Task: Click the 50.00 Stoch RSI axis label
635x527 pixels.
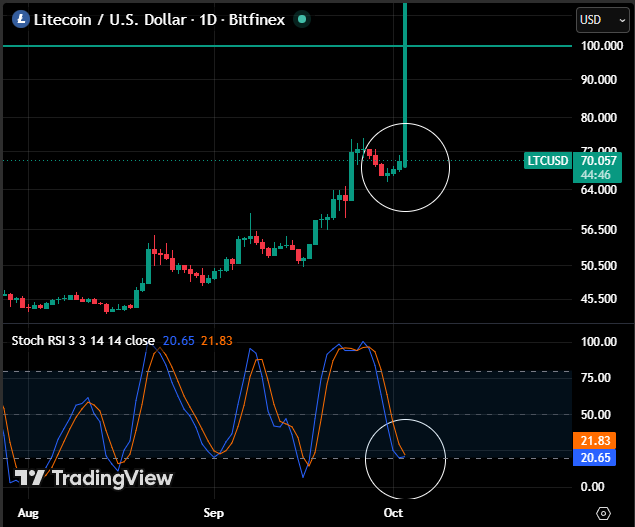Action: 596,415
